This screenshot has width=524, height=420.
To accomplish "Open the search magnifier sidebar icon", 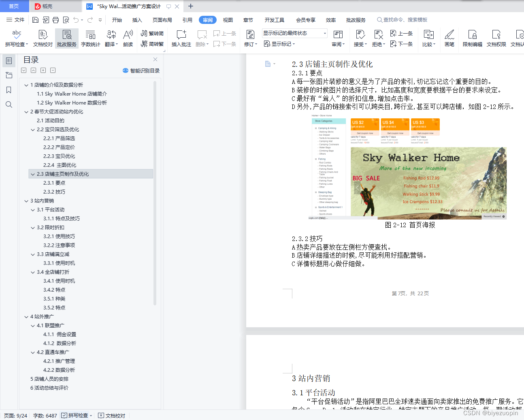I will pos(9,104).
